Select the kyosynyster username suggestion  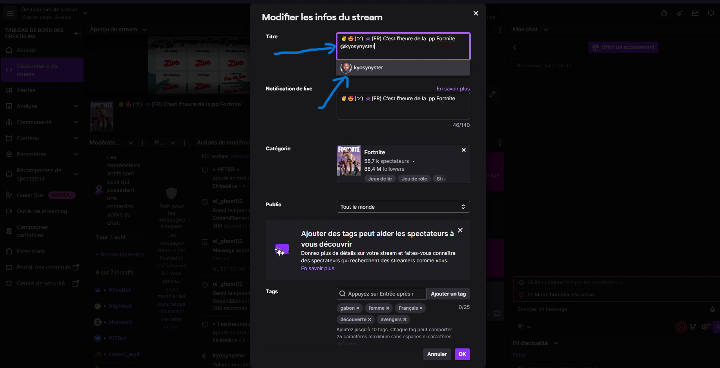click(x=403, y=68)
